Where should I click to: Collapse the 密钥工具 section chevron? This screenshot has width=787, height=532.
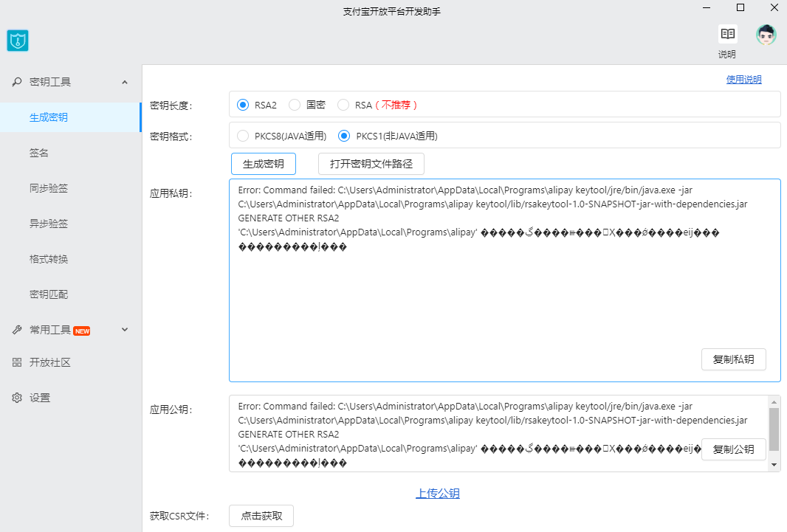click(x=125, y=82)
